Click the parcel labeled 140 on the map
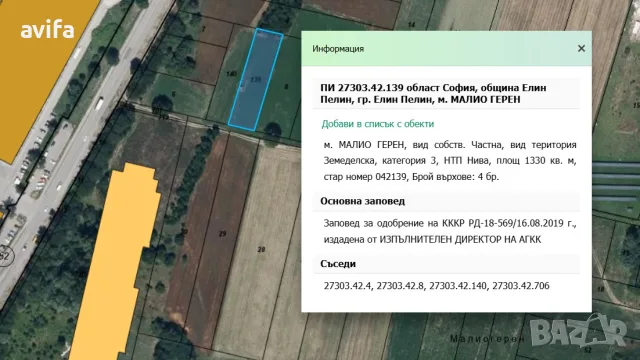This screenshot has width=640, height=360. click(231, 74)
